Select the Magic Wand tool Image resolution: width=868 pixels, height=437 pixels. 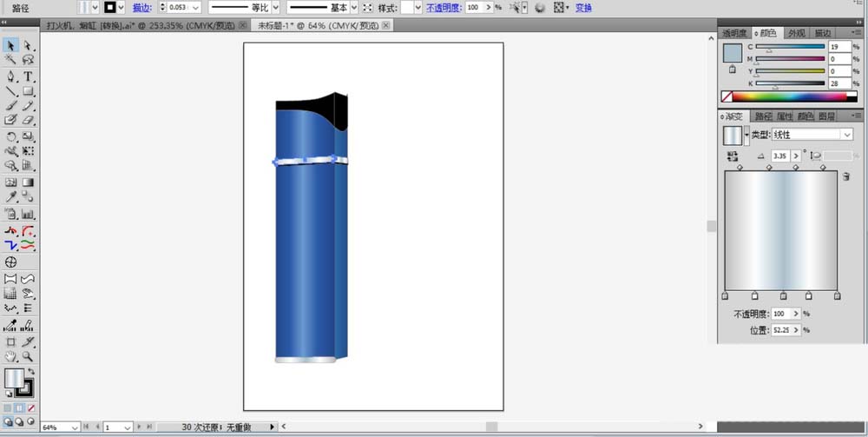(10, 59)
